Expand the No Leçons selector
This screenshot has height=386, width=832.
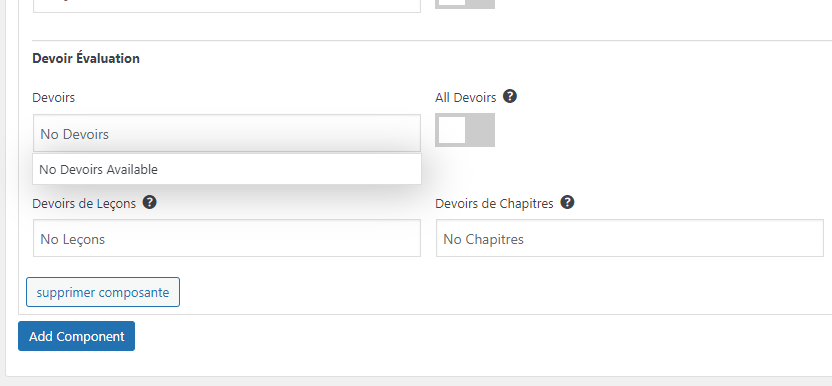point(227,238)
